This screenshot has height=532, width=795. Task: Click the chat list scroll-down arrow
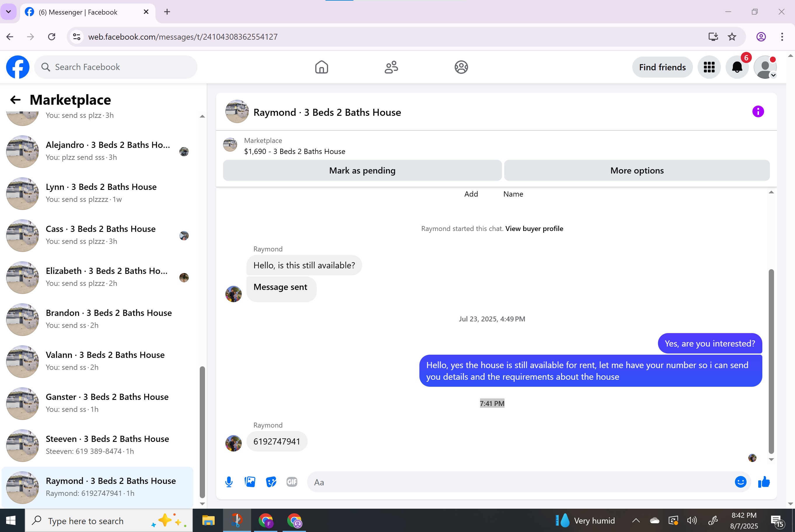[202, 504]
